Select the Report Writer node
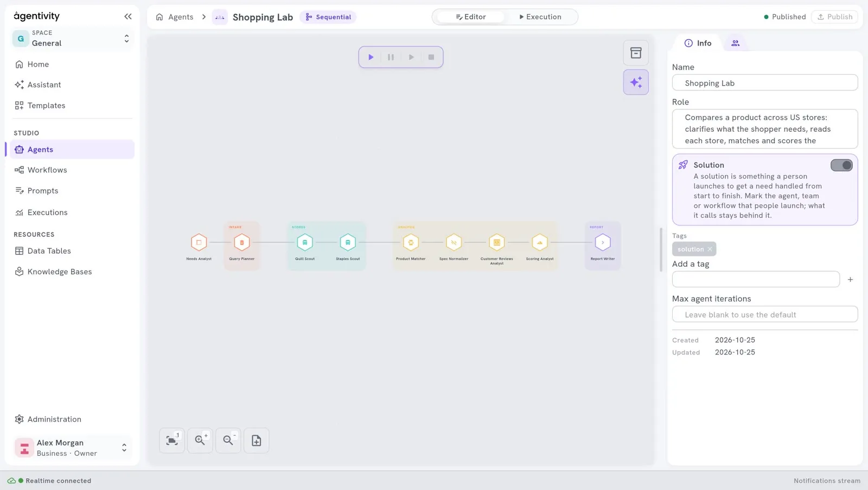Viewport: 868px width, 490px height. click(x=603, y=242)
